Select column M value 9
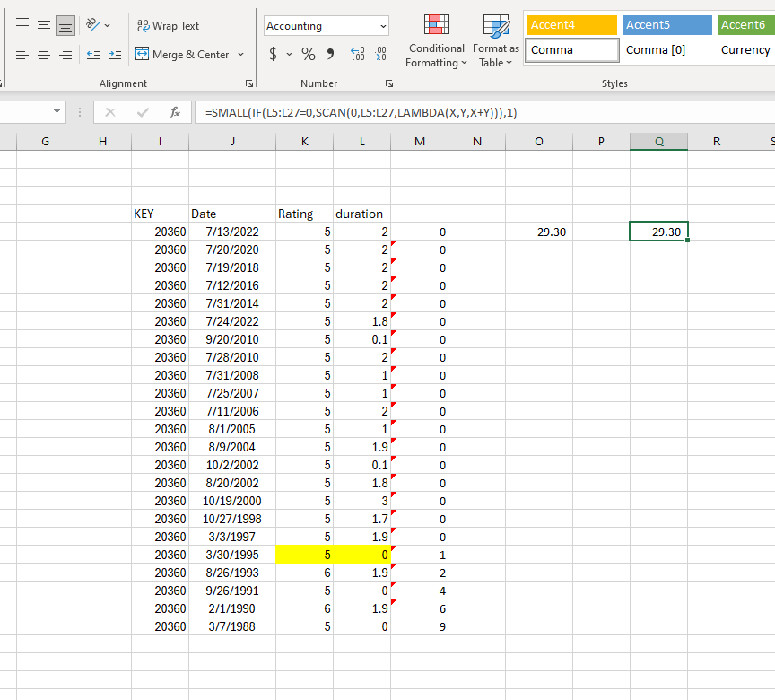The height and width of the screenshot is (700, 775). pyautogui.click(x=419, y=626)
